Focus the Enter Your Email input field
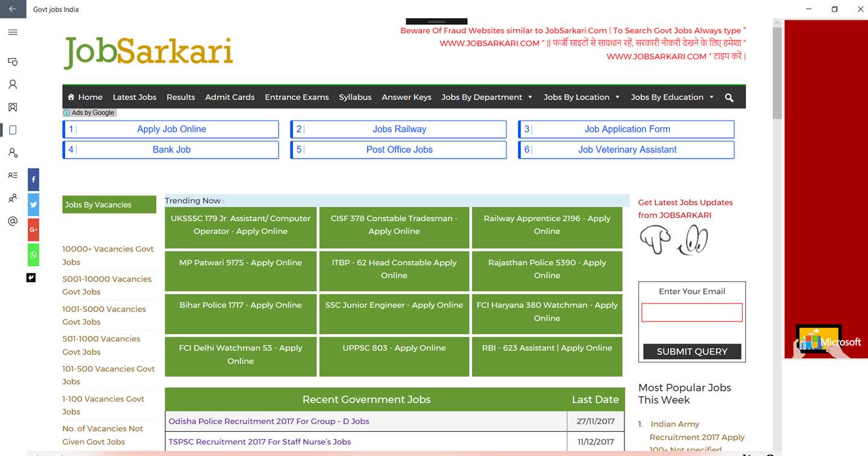 pos(692,312)
